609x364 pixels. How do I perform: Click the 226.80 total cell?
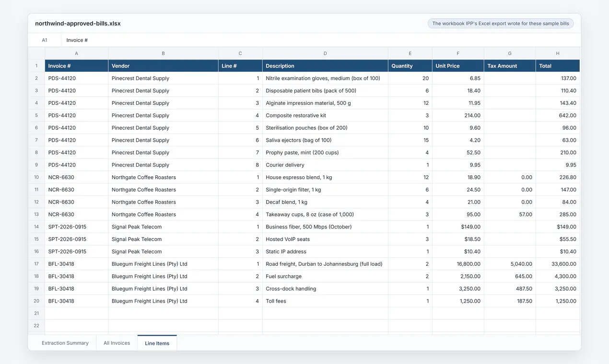(558, 177)
